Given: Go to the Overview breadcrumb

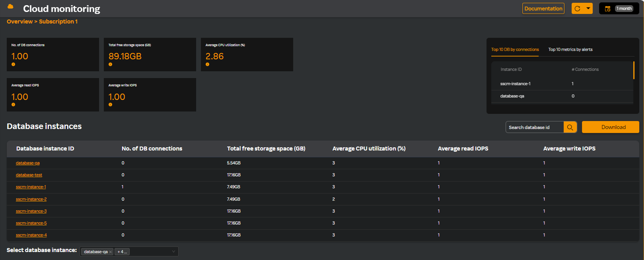Looking at the screenshot, I should (19, 22).
